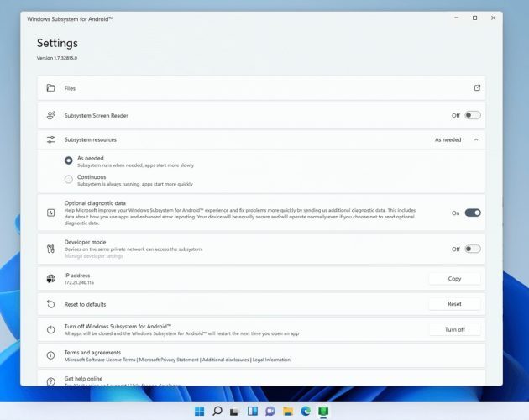
Task: Click the Developer mode tools icon
Action: tap(50, 249)
